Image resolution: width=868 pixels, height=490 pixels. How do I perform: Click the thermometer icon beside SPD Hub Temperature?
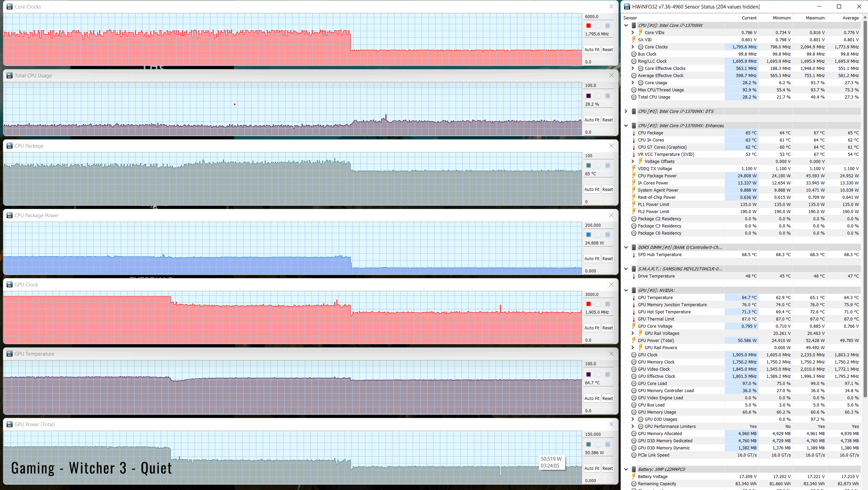pyautogui.click(x=634, y=254)
